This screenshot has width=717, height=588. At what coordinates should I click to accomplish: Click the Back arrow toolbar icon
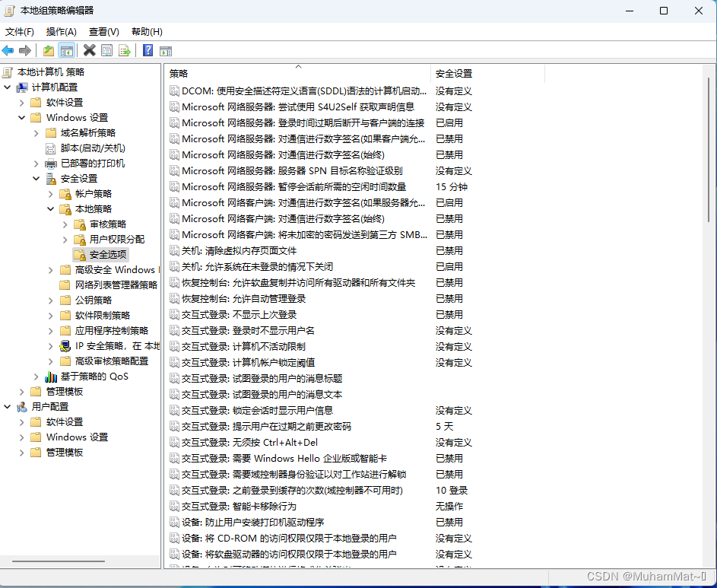pos(8,50)
